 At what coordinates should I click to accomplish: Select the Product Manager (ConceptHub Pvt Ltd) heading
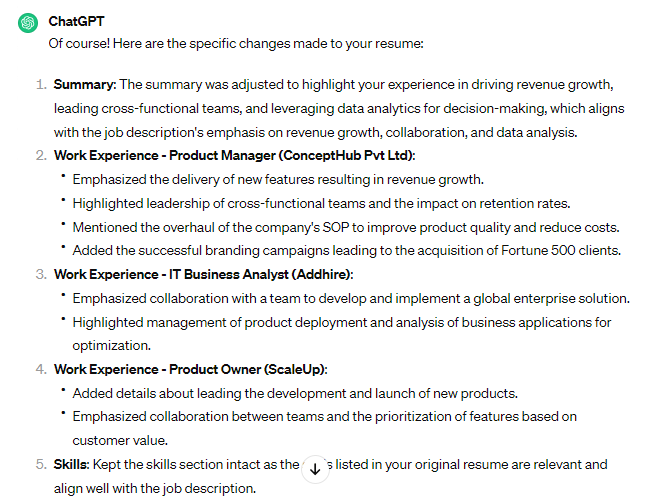point(234,155)
